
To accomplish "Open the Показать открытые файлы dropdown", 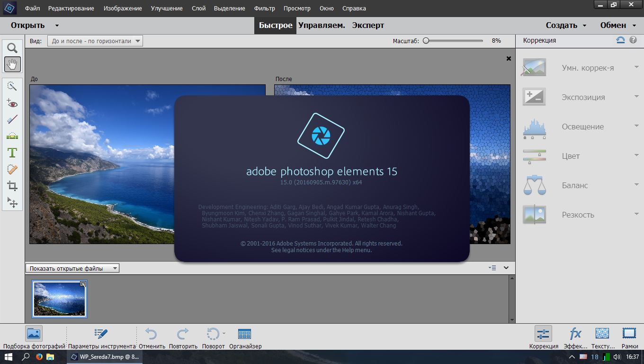I will pyautogui.click(x=72, y=268).
